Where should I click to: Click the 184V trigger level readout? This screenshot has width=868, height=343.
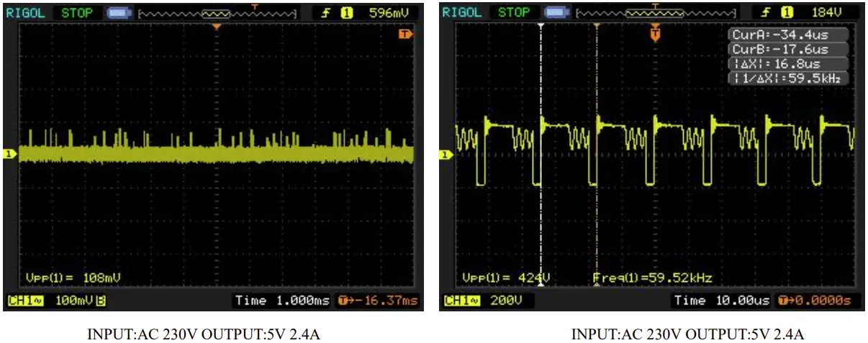pos(827,13)
